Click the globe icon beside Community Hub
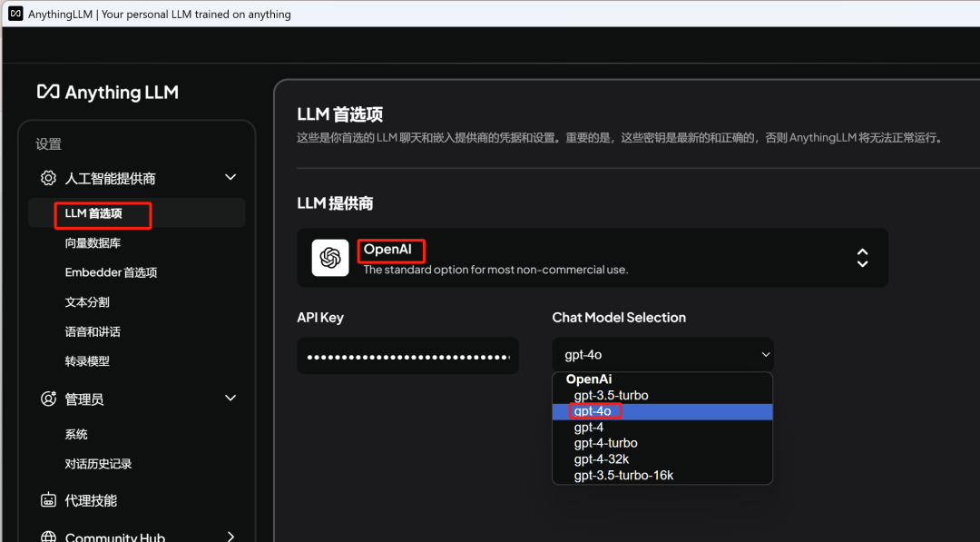Screen dimensions: 980x542 [x=48, y=537]
